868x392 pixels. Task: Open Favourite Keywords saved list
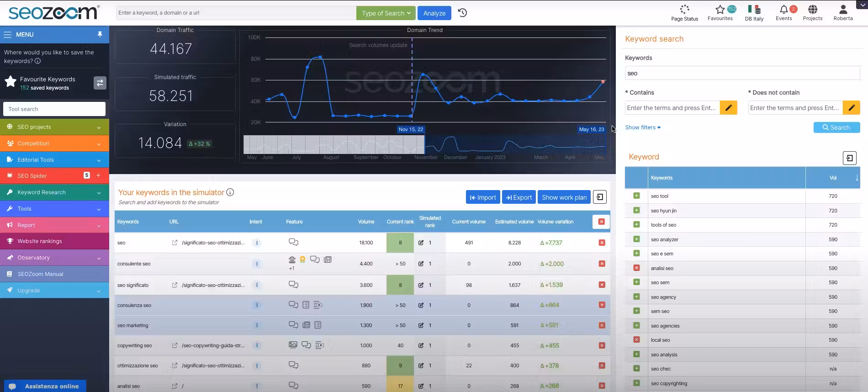pyautogui.click(x=48, y=83)
